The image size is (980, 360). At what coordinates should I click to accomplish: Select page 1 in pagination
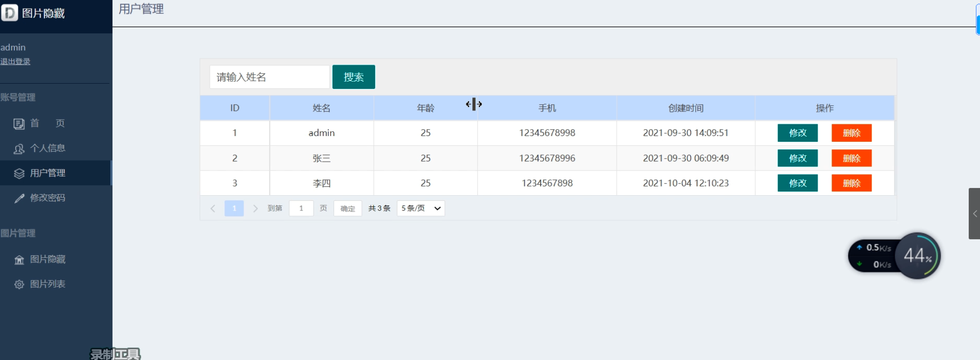coord(234,208)
